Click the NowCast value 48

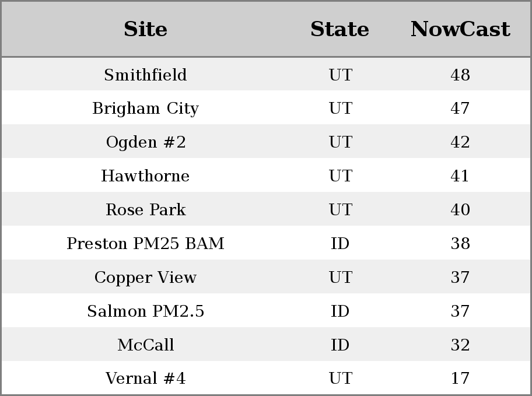tap(460, 75)
